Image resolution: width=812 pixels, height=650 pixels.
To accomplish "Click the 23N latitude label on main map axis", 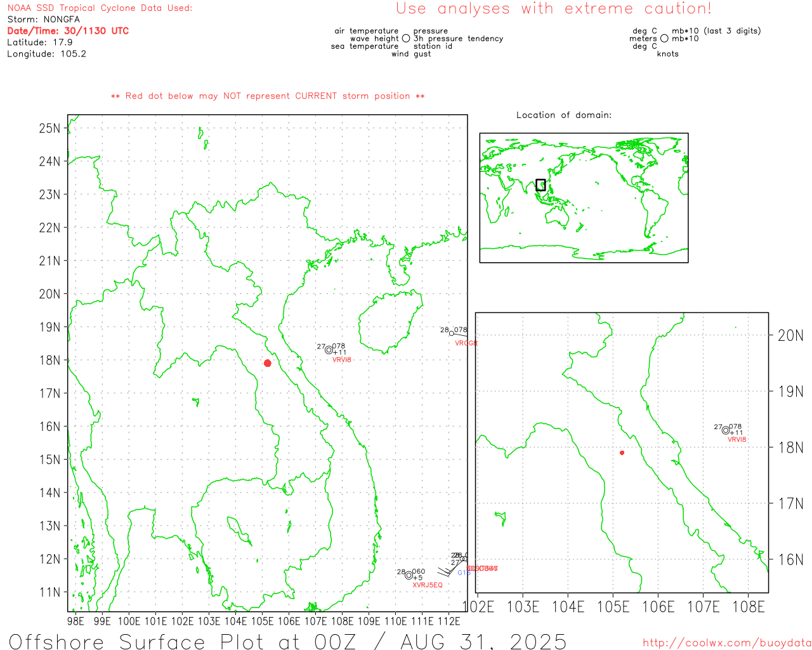I will 49,194.
